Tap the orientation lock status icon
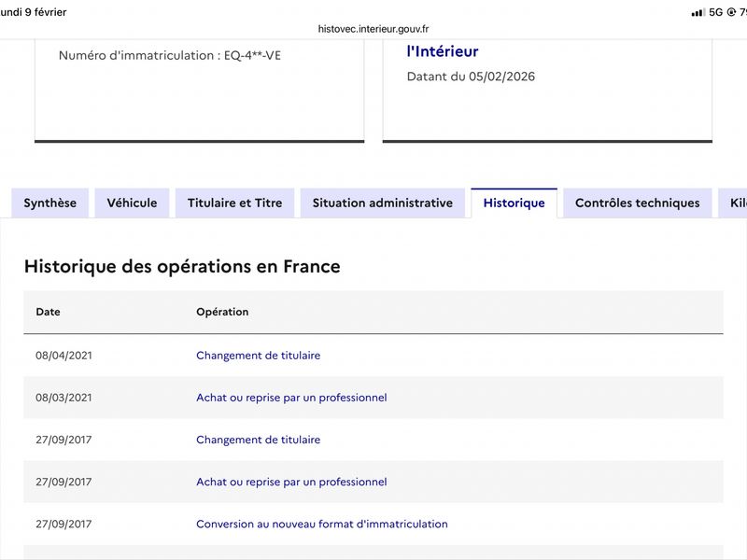 click(x=731, y=12)
